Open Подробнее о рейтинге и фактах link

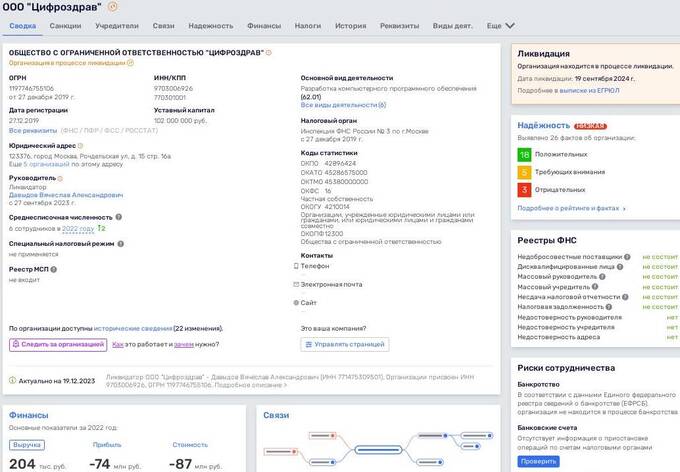(572, 208)
